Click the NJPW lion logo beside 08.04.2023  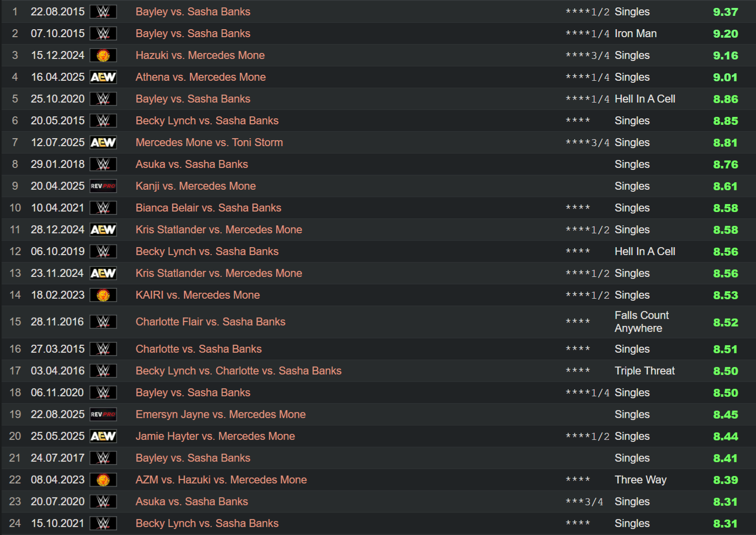tap(103, 480)
